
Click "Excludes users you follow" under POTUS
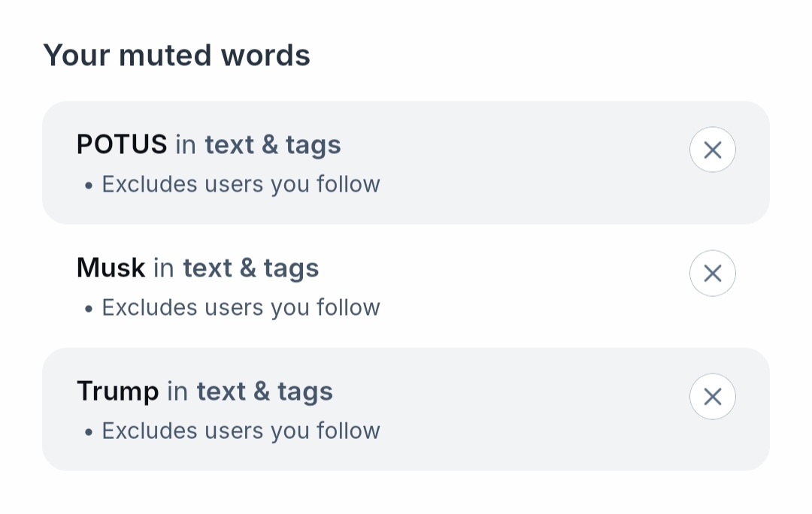[x=241, y=184]
